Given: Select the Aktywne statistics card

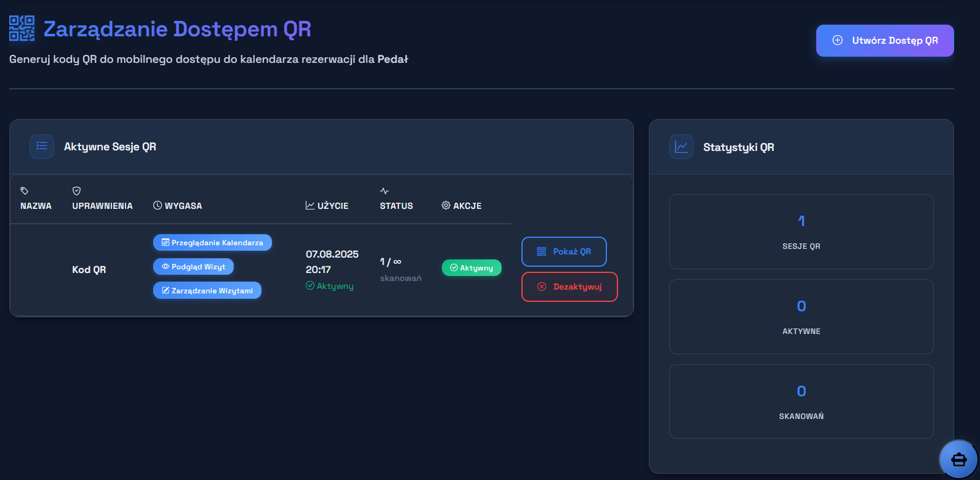Looking at the screenshot, I should [801, 317].
